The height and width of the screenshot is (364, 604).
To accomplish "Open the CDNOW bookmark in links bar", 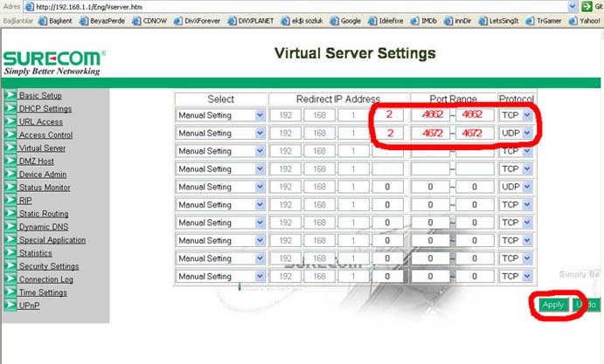I will click(x=149, y=21).
